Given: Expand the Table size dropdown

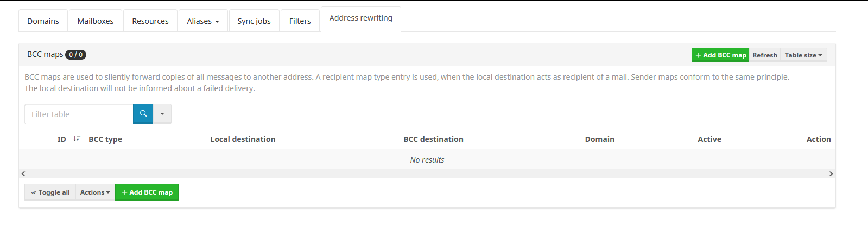Looking at the screenshot, I should coord(803,55).
